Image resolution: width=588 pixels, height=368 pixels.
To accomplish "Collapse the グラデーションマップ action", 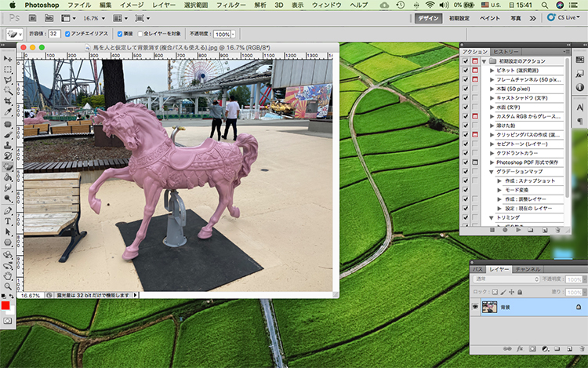I will tap(492, 172).
